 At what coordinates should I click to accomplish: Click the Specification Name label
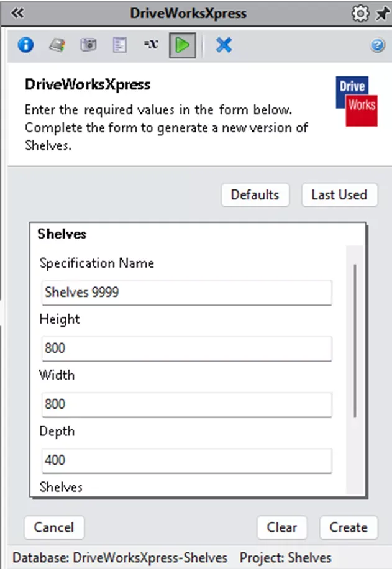pos(96,263)
